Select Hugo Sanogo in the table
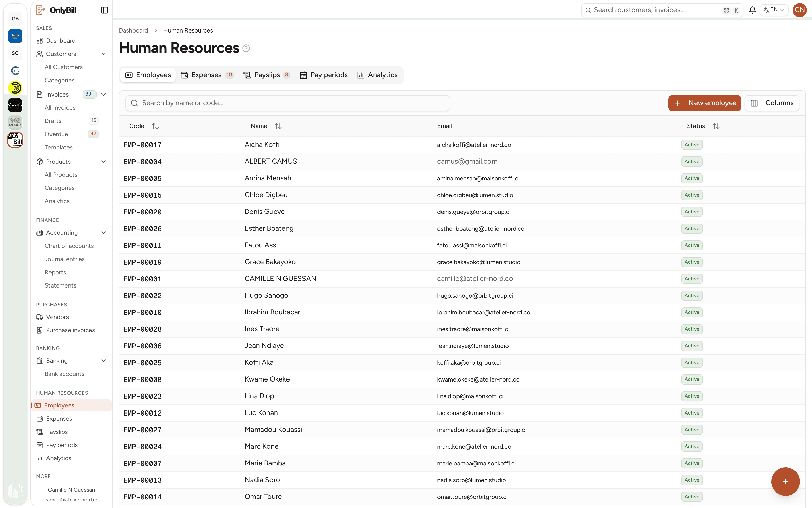 tap(266, 296)
